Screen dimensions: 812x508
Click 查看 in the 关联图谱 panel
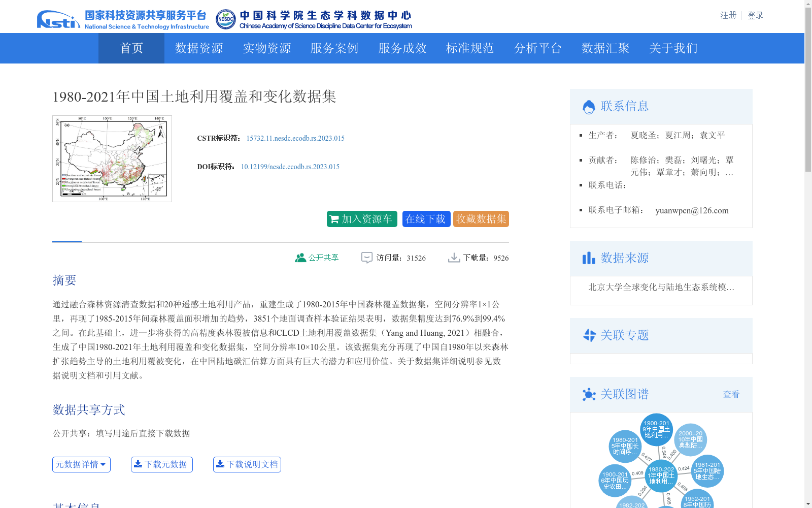(x=731, y=394)
